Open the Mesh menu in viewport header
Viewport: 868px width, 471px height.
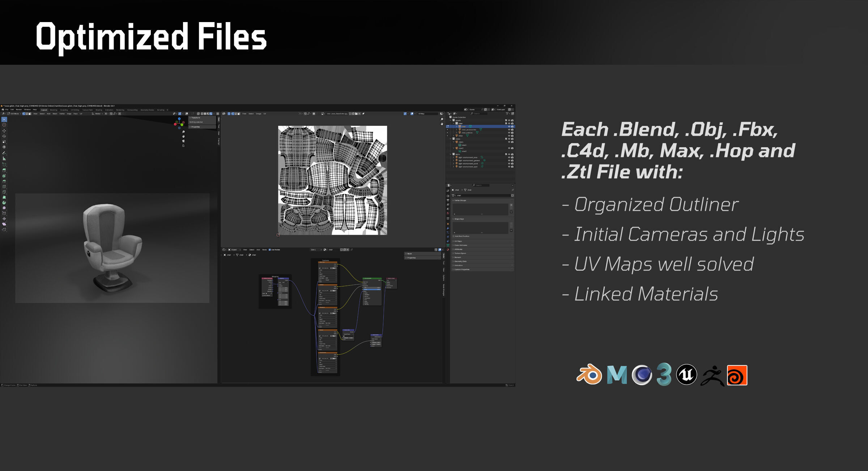tap(55, 114)
